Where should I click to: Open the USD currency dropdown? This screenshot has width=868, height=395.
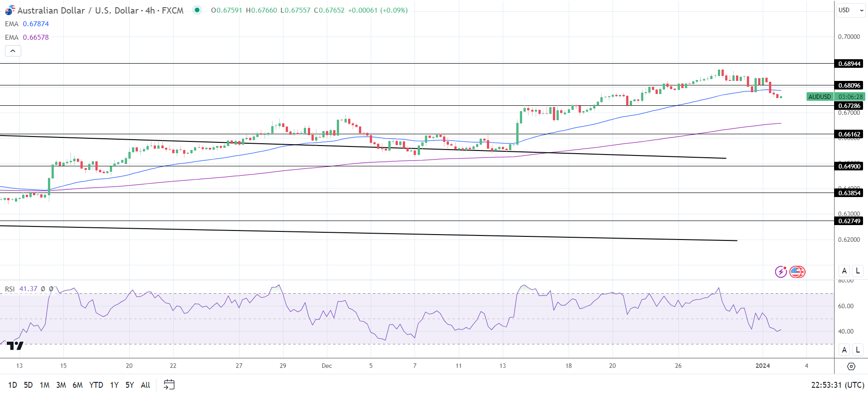click(x=850, y=10)
